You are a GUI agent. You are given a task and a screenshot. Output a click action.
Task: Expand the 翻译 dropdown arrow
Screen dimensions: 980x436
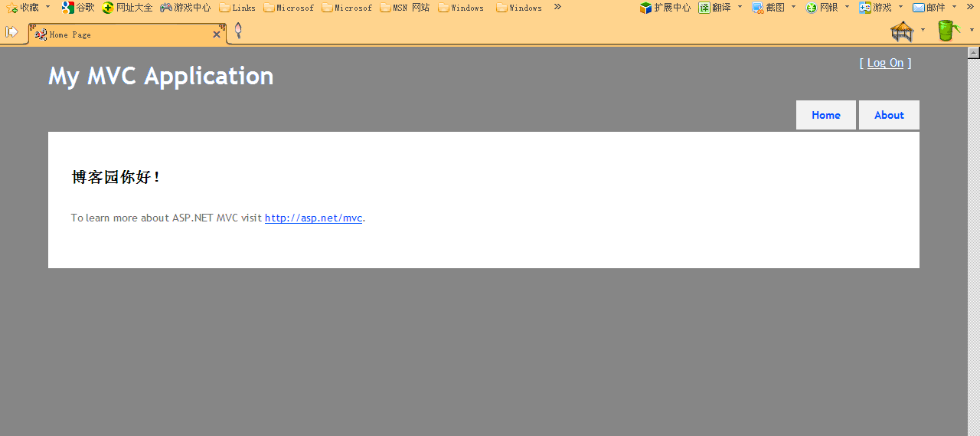740,7
